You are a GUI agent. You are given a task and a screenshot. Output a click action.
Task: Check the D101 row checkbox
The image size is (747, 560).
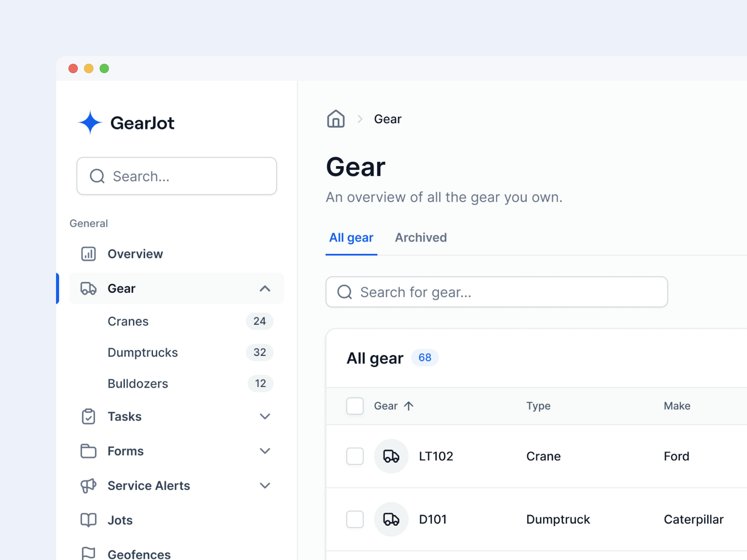point(355,519)
